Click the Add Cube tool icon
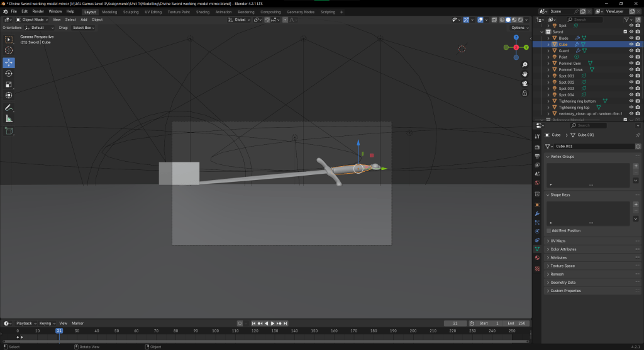 tap(9, 131)
